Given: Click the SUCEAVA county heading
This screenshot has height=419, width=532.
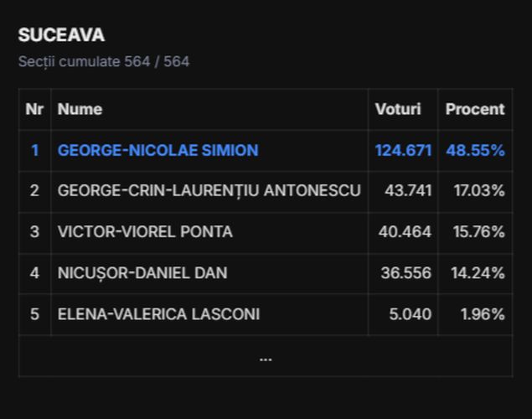Looking at the screenshot, I should [x=61, y=35].
